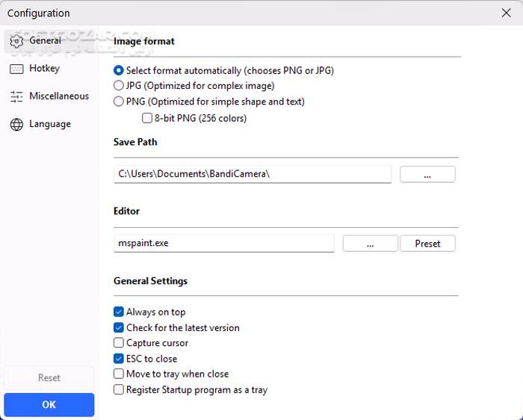Click the Miscellaneous sliders icon
The height and width of the screenshot is (420, 523).
tap(16, 96)
